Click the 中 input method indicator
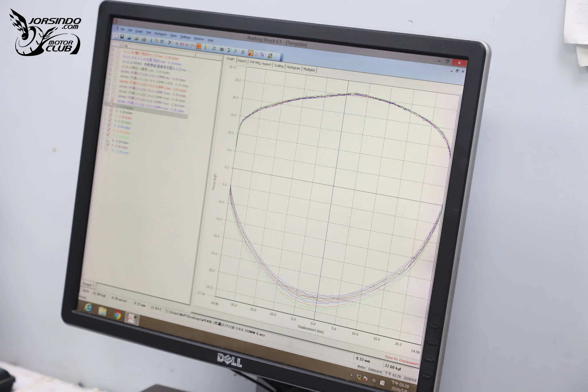 point(374,381)
